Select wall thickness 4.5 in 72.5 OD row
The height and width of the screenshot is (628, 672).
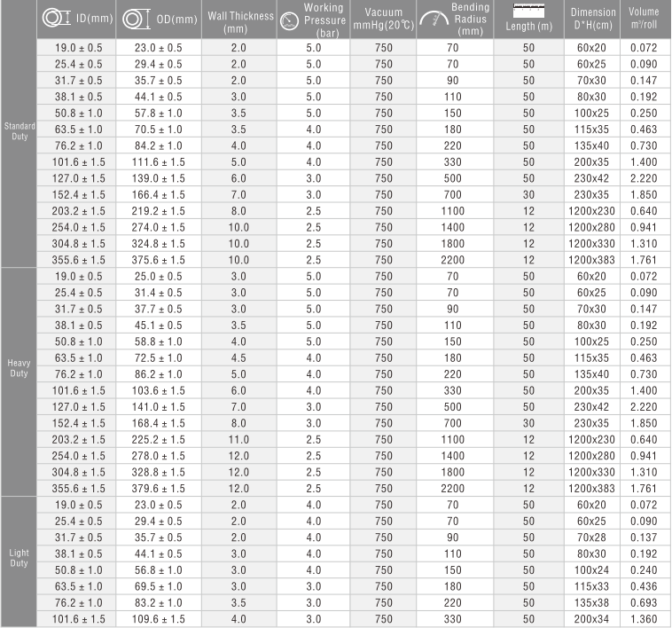[x=238, y=358]
